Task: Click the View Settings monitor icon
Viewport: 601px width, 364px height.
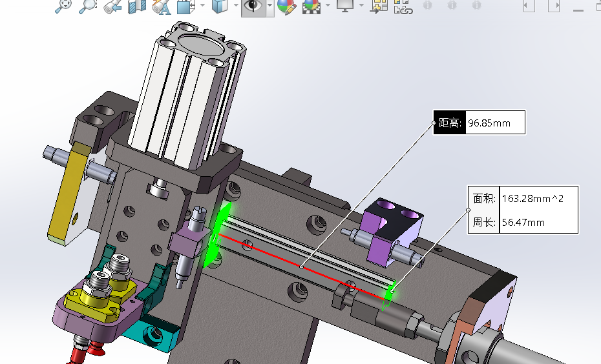Action: (345, 6)
